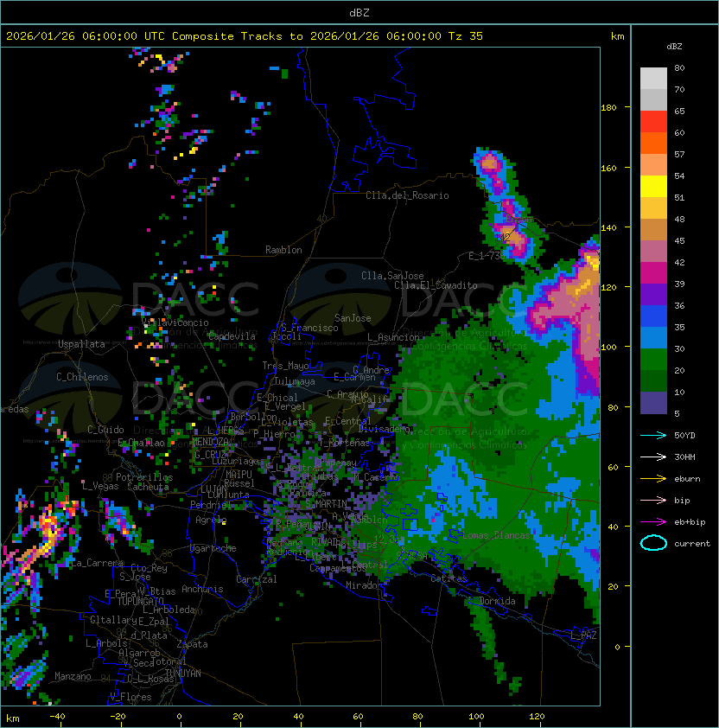
Task: Click the 'eb+bip' legend label
Action: pyautogui.click(x=690, y=522)
